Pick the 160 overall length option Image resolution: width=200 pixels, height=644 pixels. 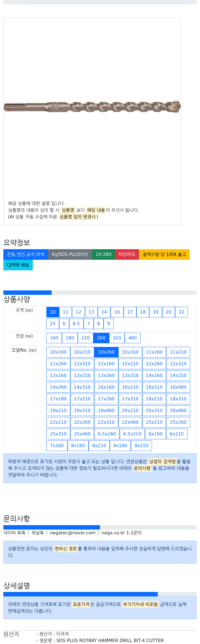(54, 338)
